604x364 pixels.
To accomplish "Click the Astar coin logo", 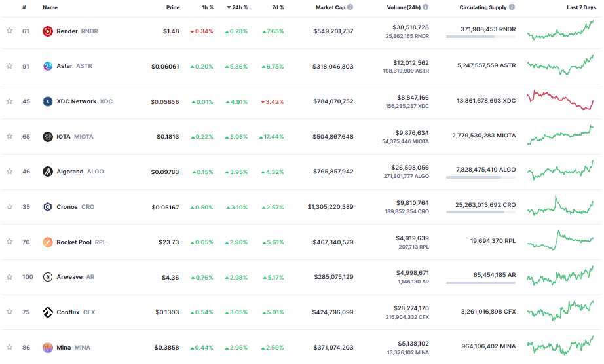I will coord(47,66).
